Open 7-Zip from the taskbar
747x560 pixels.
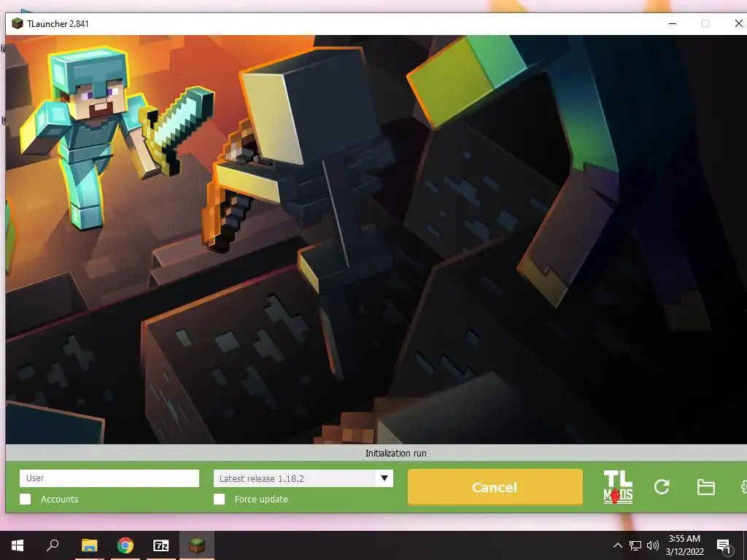(161, 545)
